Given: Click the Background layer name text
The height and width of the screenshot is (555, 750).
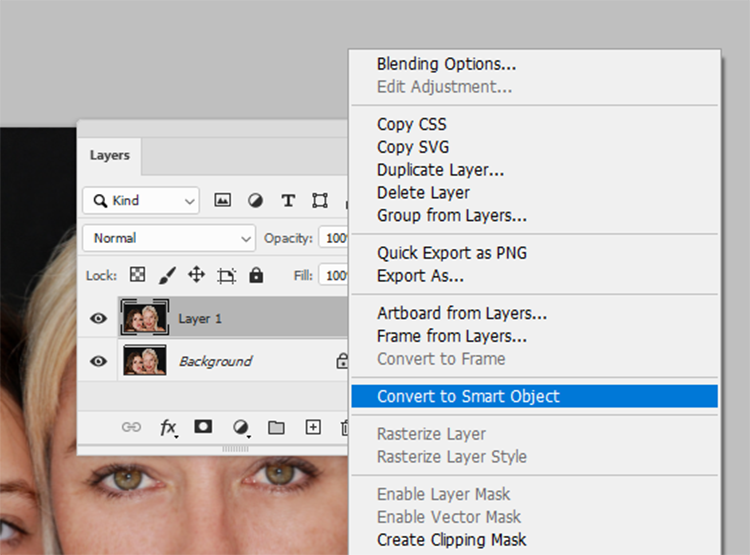Looking at the screenshot, I should (x=215, y=361).
